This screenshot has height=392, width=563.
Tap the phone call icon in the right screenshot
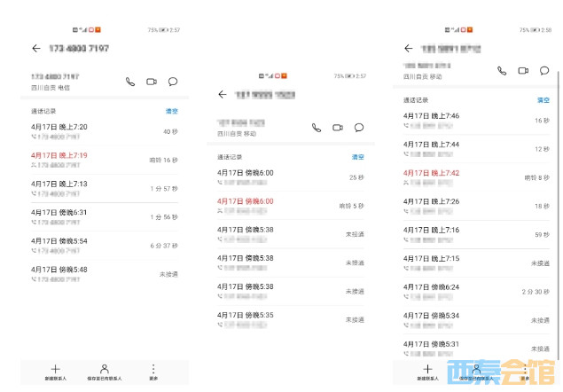click(502, 71)
